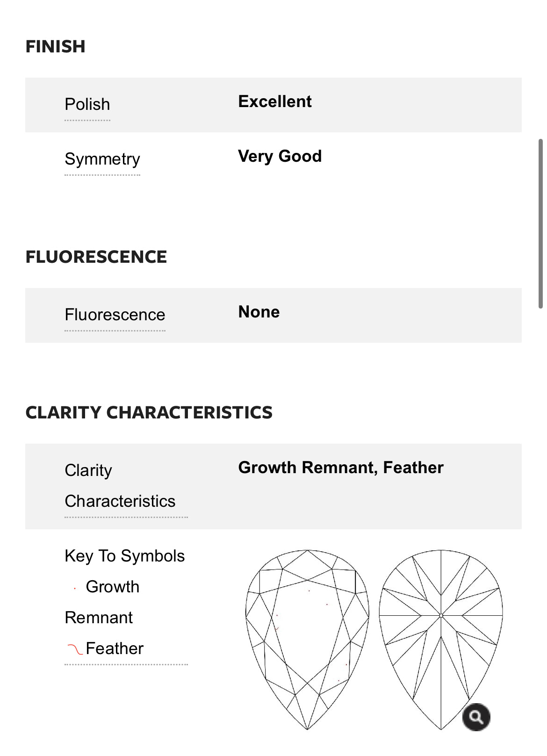Click the Polish label
Viewport: 547px width, 756px height.
click(x=87, y=104)
